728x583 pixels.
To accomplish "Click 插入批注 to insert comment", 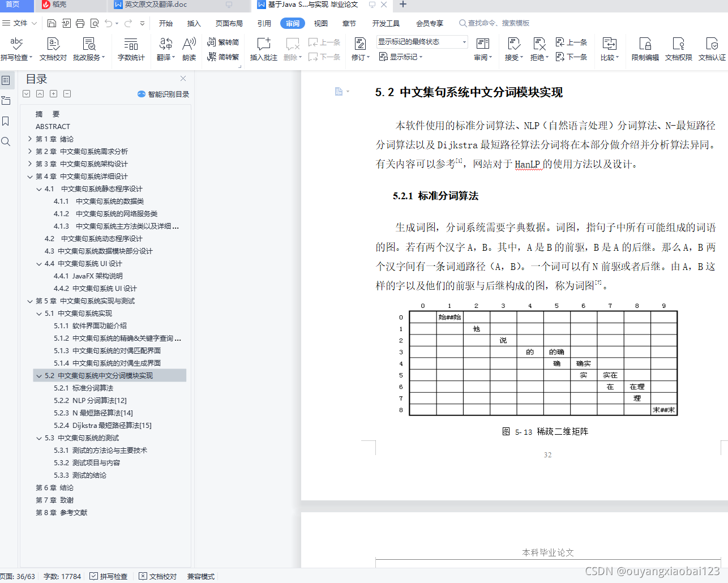I will [264, 49].
